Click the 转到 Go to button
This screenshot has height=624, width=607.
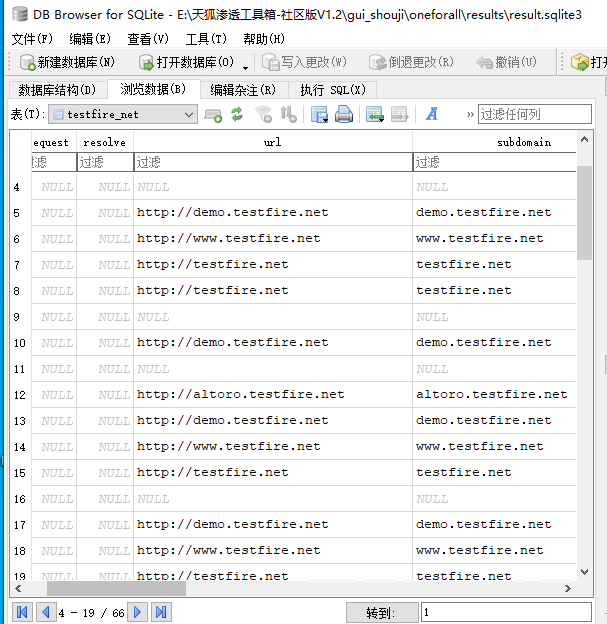(x=382, y=613)
